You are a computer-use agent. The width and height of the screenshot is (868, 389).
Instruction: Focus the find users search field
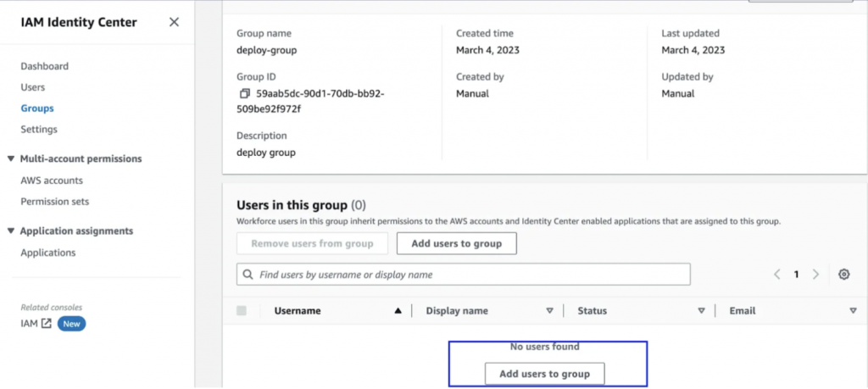pos(471,275)
